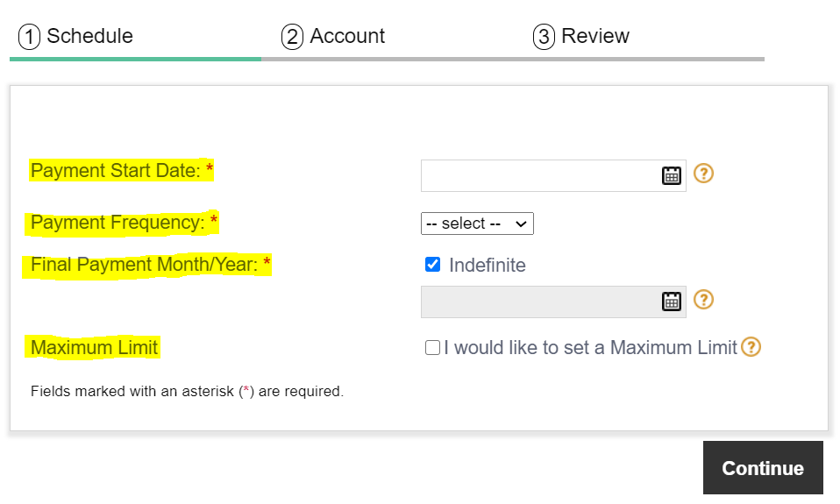
Task: Enable the Maximum Limit checkbox
Action: (432, 348)
